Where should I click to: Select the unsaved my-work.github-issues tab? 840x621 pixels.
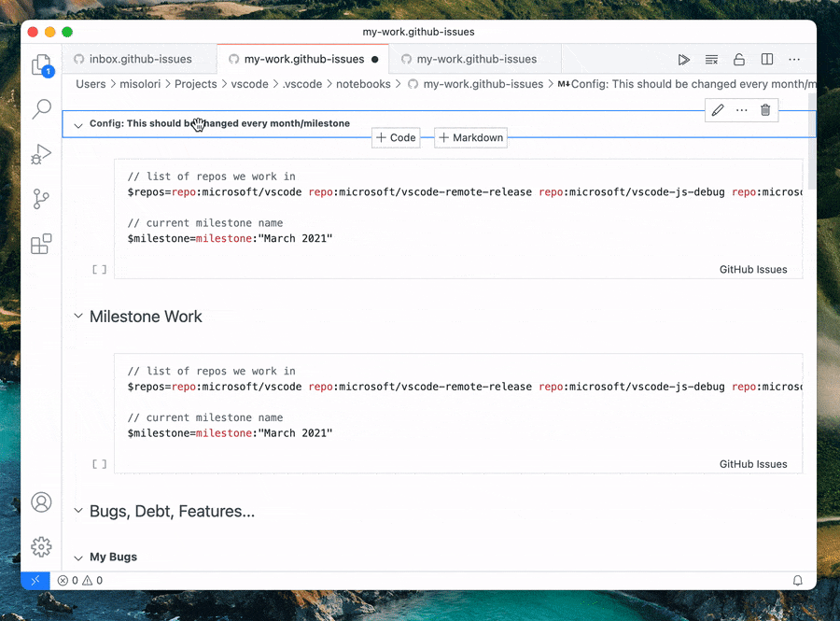point(303,59)
